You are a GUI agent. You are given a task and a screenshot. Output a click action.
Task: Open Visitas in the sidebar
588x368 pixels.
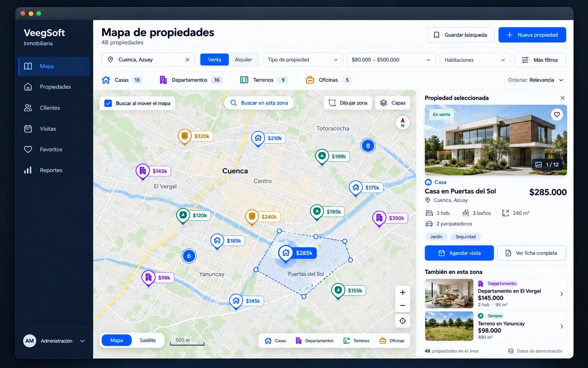click(54, 129)
